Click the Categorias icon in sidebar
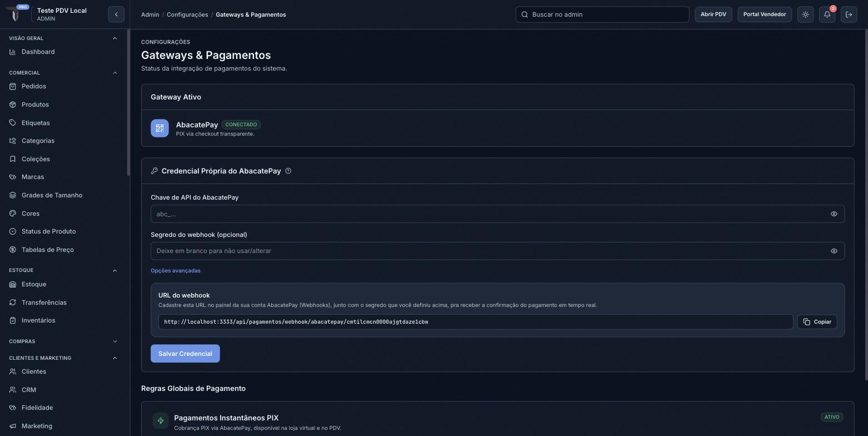 point(13,141)
